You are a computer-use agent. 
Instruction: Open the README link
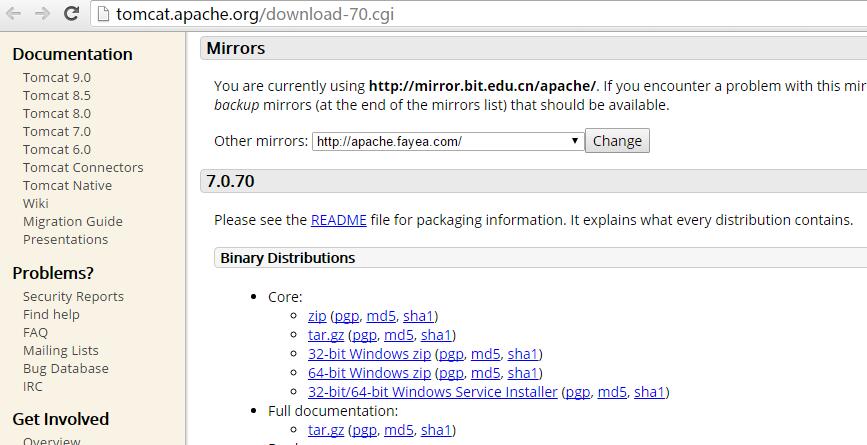click(x=338, y=220)
